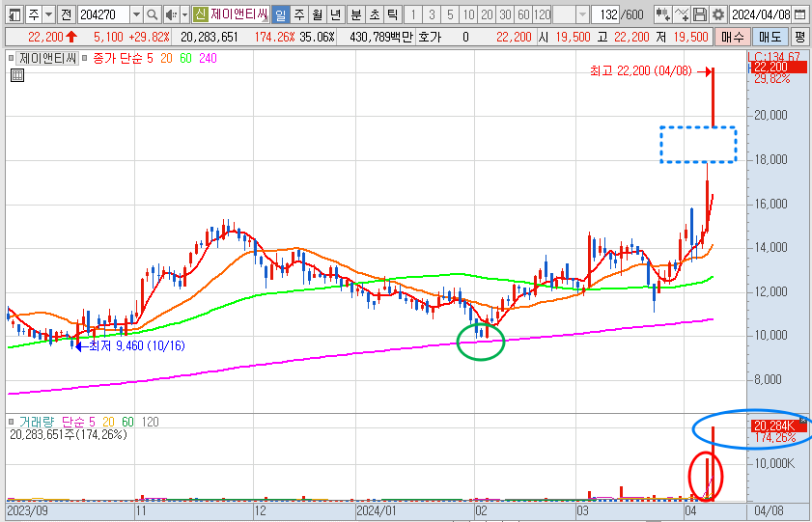Click the 최고 22,200 (04/08) annotation
This screenshot has width=812, height=522.
point(640,70)
